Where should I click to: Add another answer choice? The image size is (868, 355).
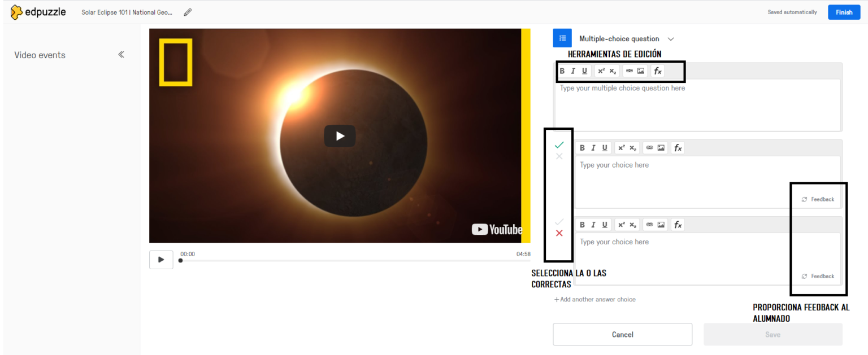595,300
